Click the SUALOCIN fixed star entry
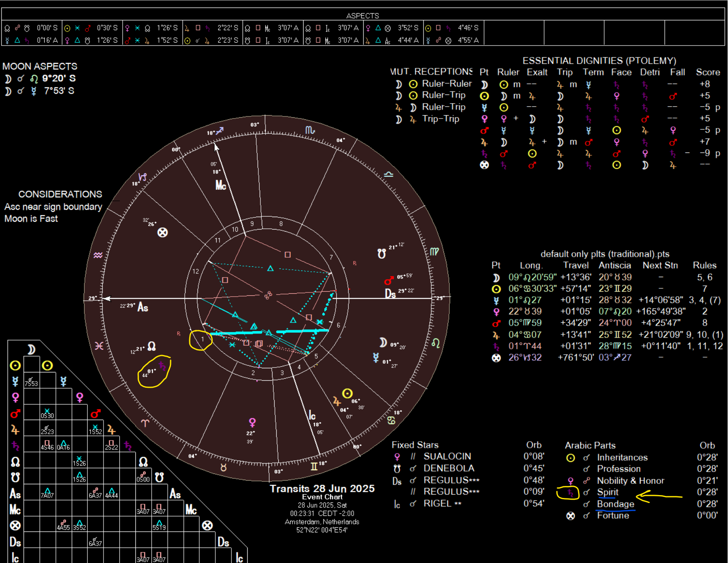 (447, 456)
